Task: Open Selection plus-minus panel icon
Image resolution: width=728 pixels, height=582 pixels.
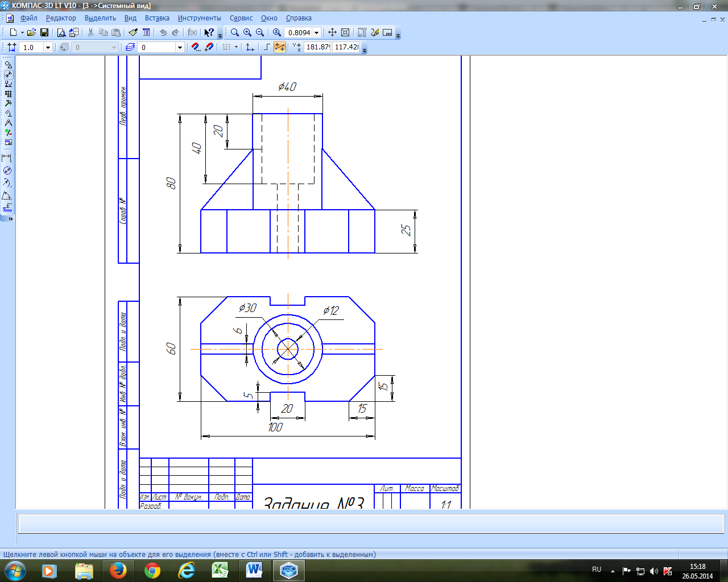Action: pyautogui.click(x=8, y=132)
